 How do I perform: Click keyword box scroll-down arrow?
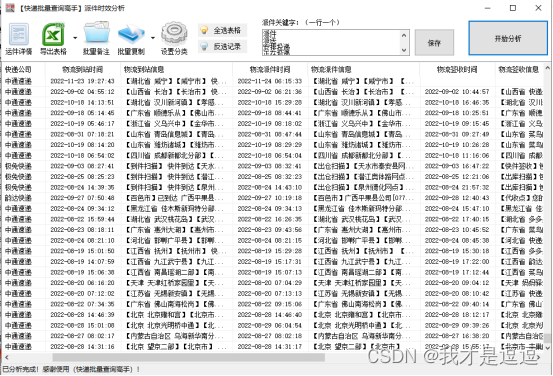pos(404,50)
